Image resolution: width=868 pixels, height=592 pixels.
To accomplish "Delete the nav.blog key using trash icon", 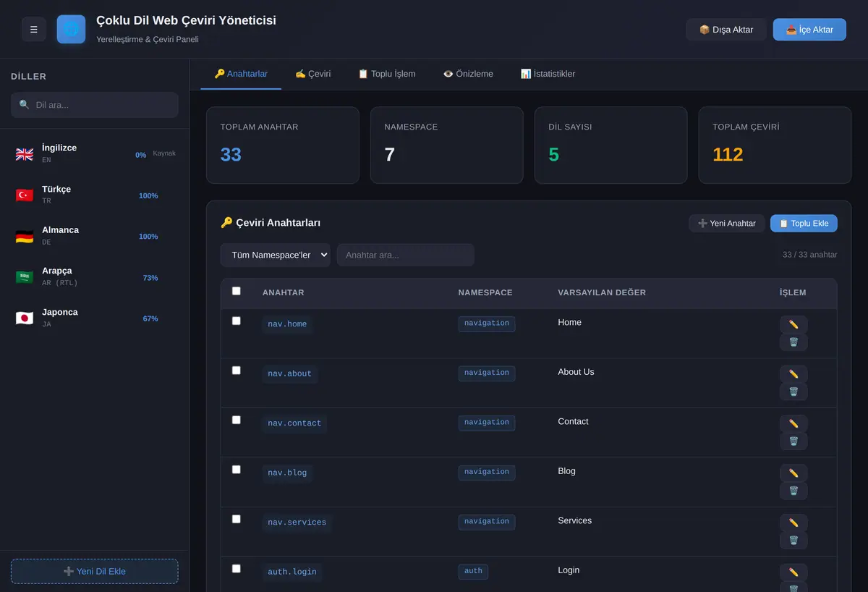I will (x=793, y=491).
